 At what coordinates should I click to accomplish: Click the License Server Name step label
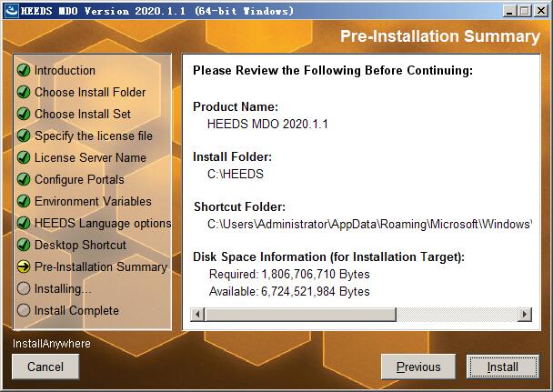[90, 157]
